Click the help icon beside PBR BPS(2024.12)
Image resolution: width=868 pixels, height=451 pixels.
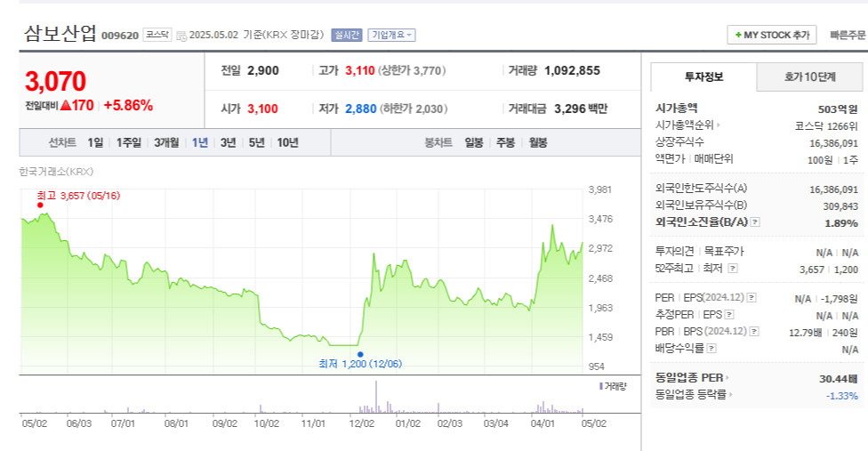(x=754, y=332)
